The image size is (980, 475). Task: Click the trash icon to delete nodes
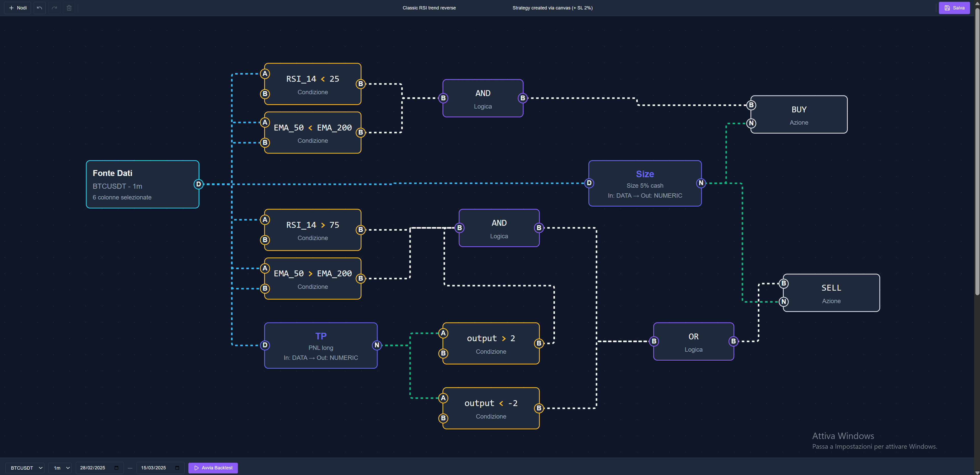click(x=69, y=8)
